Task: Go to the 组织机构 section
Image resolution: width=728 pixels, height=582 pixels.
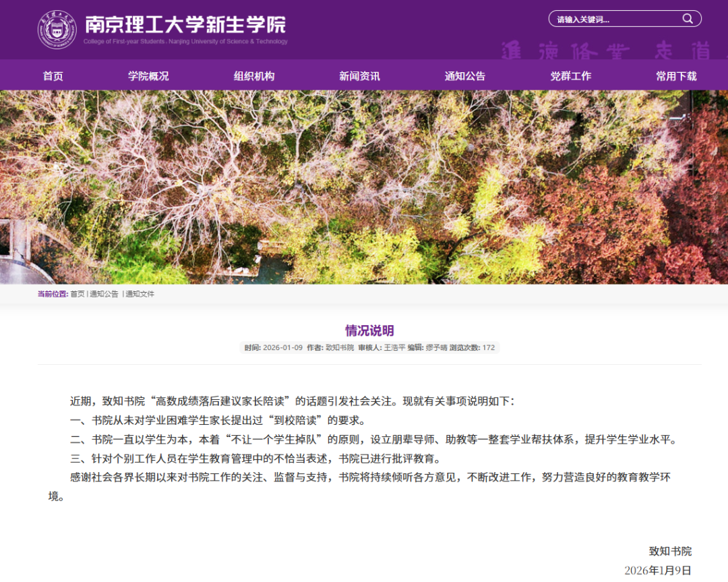Action: [x=254, y=76]
